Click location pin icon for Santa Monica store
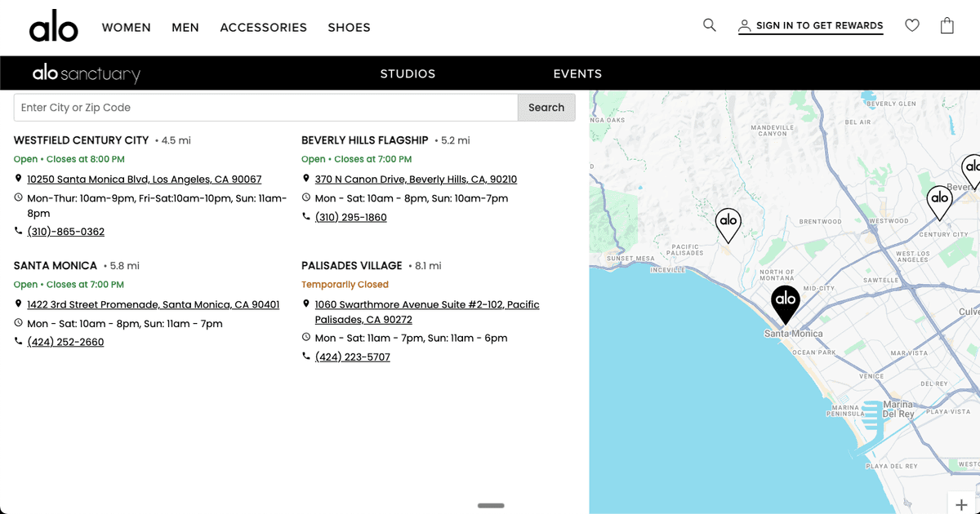The image size is (980, 514). coord(19,304)
